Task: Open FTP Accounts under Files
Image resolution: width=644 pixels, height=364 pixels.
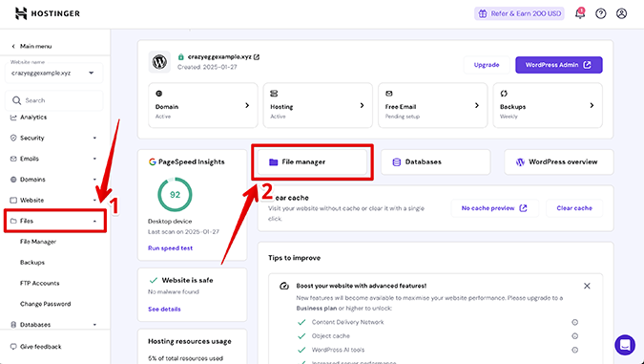Action: [x=39, y=284]
